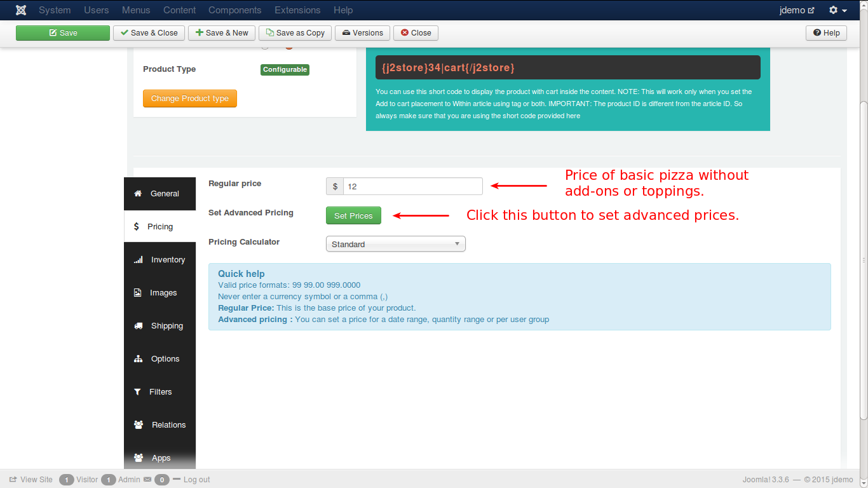Expand the Pricing Calculator dropdown

[395, 244]
